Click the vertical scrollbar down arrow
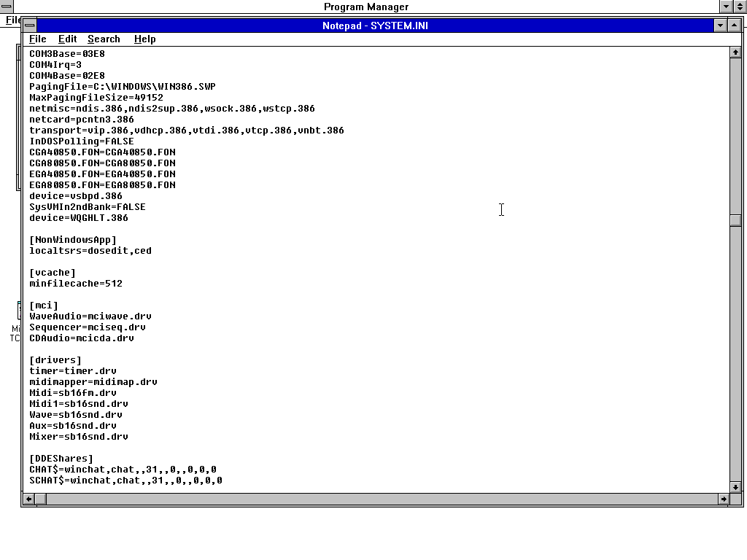This screenshot has height=560, width=747. click(x=735, y=486)
